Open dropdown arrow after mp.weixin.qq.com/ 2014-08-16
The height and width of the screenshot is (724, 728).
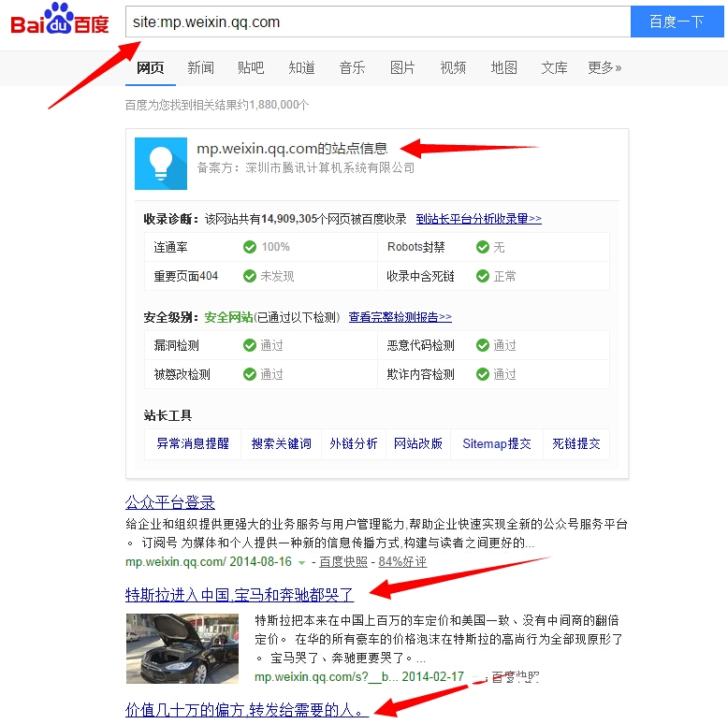302,563
